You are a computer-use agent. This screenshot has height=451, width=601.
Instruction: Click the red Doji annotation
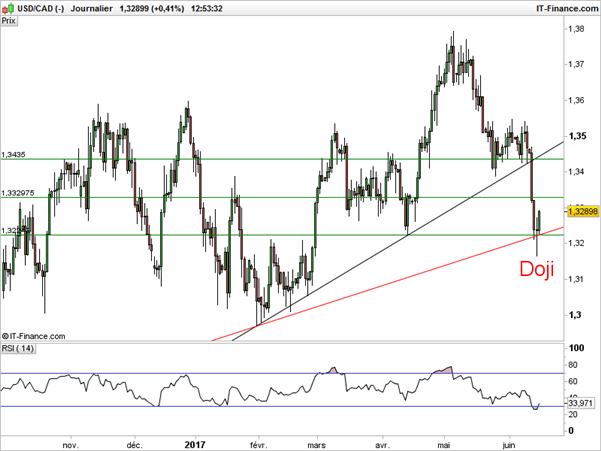[x=537, y=269]
